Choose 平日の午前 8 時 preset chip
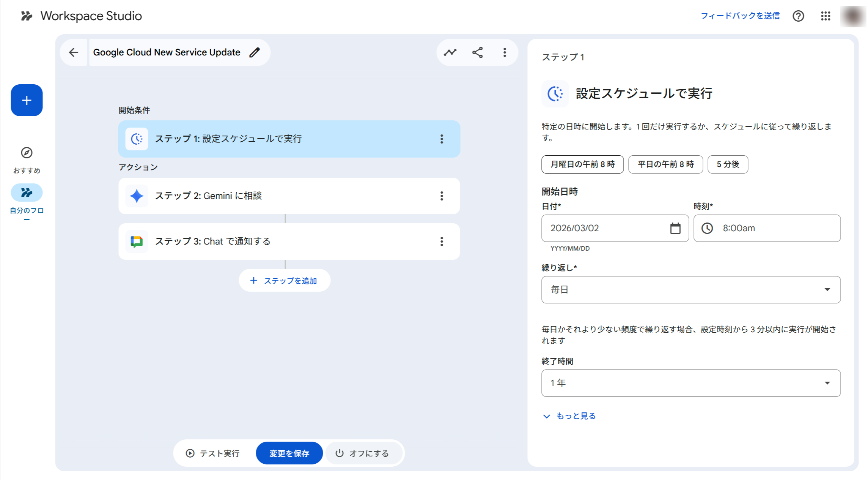 point(666,164)
